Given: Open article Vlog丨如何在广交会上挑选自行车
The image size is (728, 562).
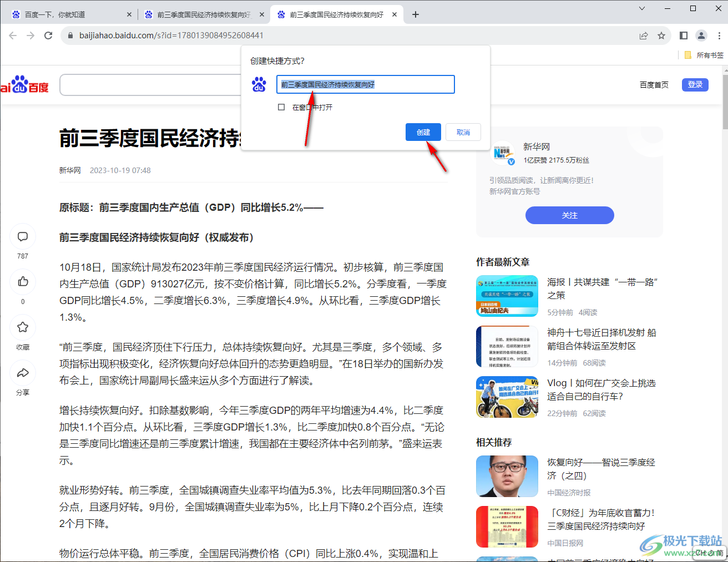Looking at the screenshot, I should coord(601,389).
